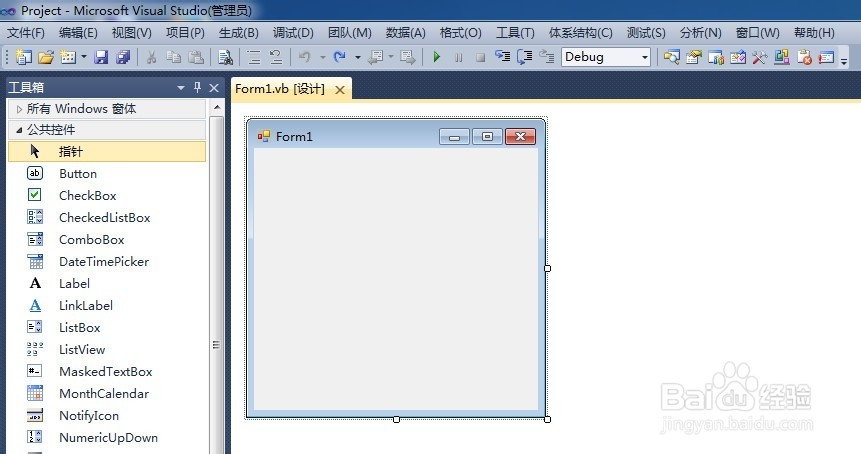Switch to the Form1.vb [设计] tab
Screen dimensions: 861x454
pyautogui.click(x=279, y=89)
